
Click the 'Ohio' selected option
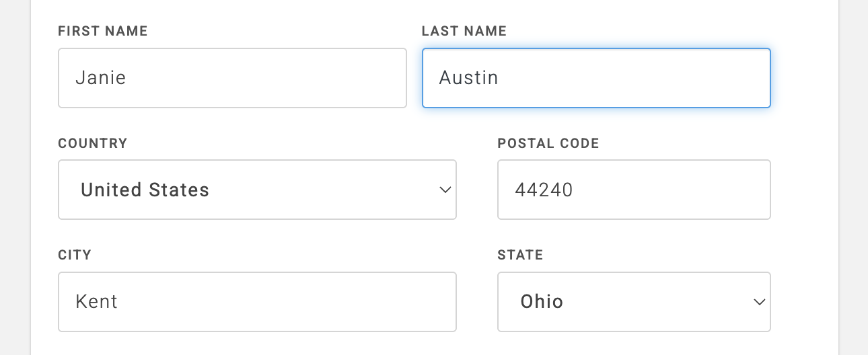[542, 302]
